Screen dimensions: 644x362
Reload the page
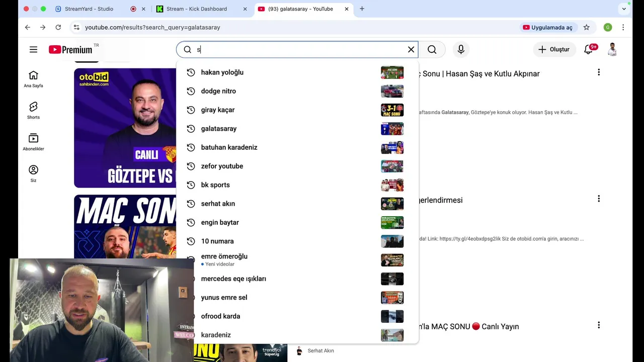tap(58, 27)
